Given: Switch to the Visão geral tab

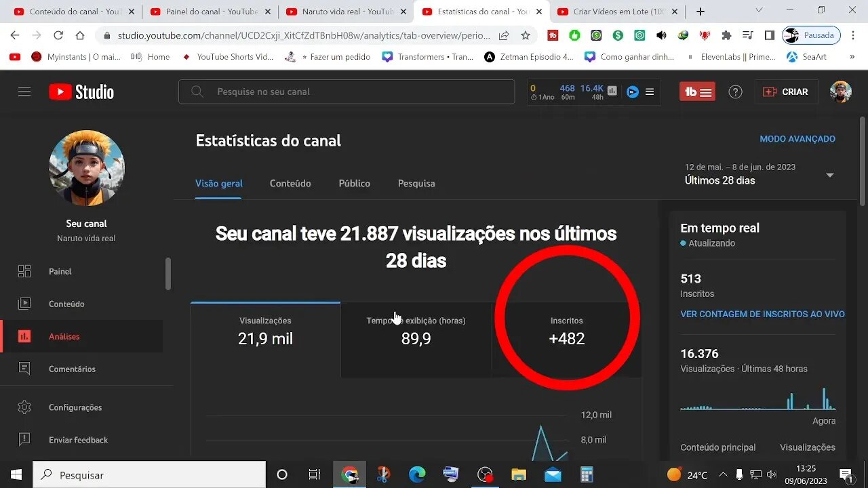Looking at the screenshot, I should (x=219, y=184).
